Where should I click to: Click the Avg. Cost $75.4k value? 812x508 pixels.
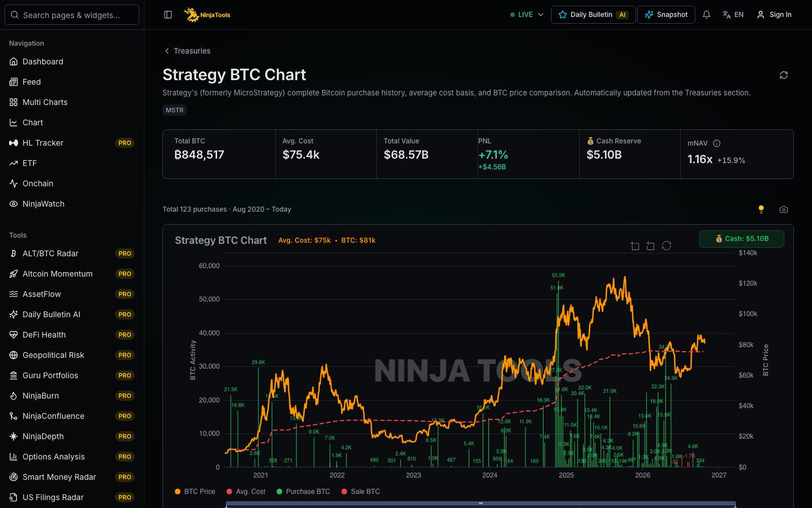(x=301, y=155)
